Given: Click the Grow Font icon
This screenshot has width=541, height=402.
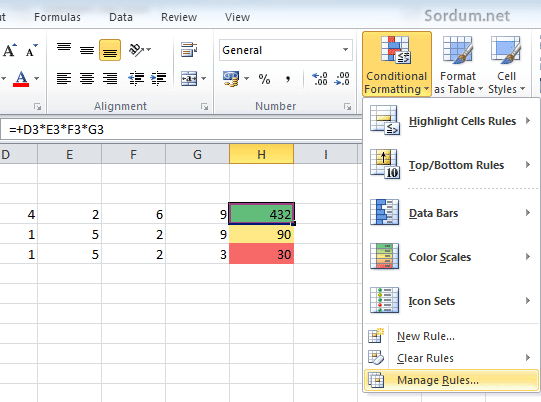Looking at the screenshot, I should [x=10, y=50].
